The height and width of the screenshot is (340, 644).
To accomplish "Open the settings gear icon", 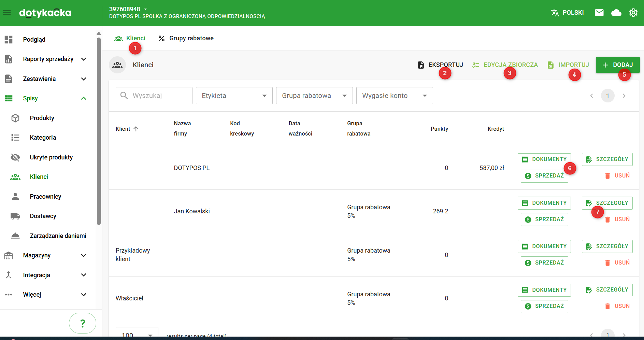I will coord(633,13).
